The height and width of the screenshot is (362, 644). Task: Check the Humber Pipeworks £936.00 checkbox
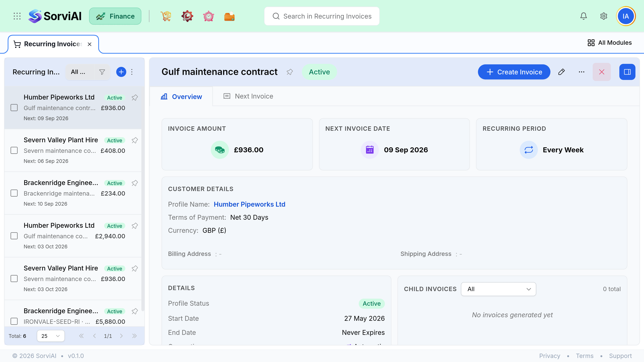[x=14, y=108]
